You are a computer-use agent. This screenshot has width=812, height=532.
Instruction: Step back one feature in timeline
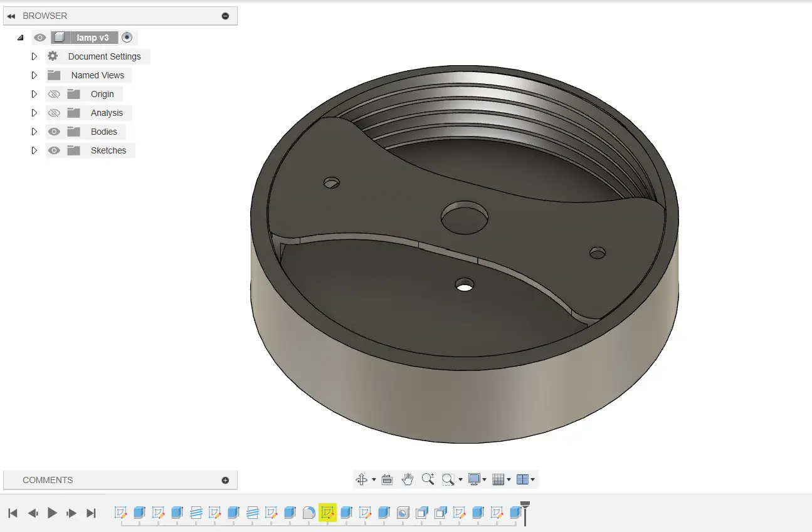(x=33, y=513)
